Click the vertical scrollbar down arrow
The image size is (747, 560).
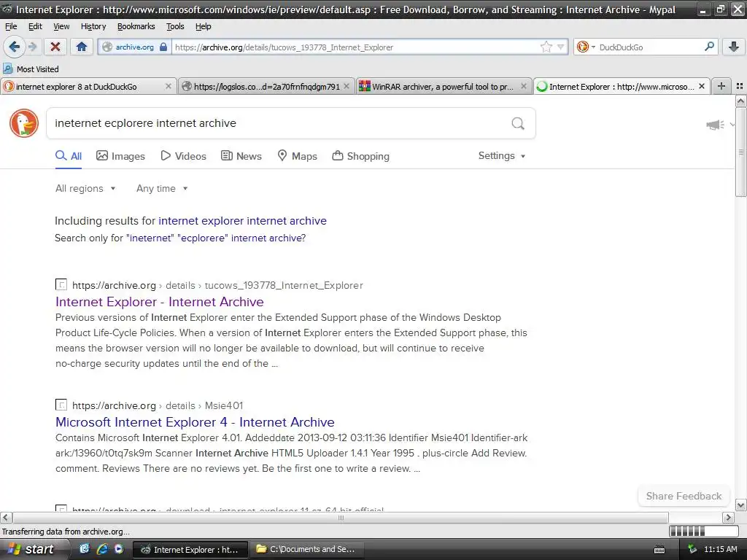coord(740,505)
